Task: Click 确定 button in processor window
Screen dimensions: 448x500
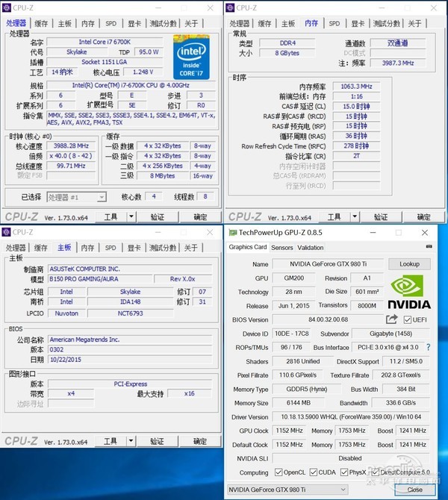Action: (x=200, y=217)
